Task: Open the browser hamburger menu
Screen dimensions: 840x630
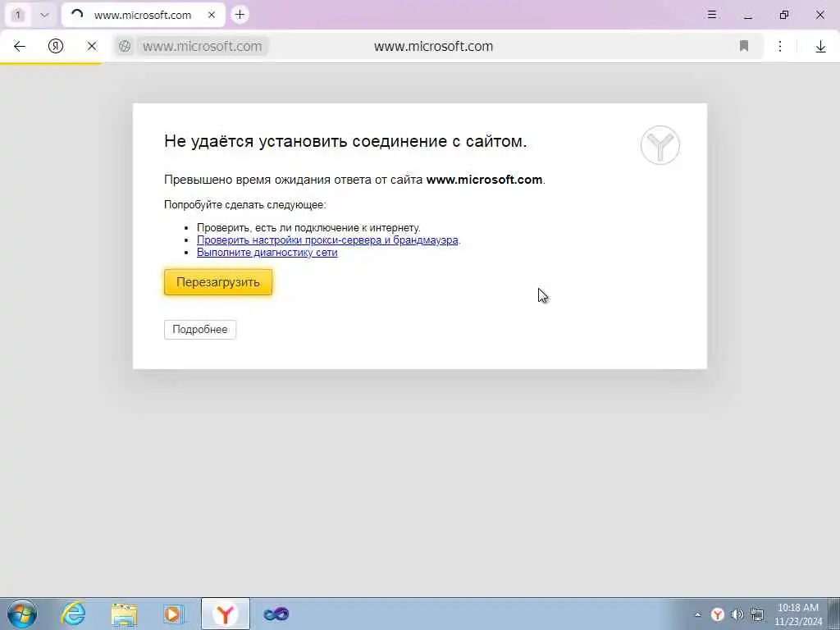Action: click(711, 15)
